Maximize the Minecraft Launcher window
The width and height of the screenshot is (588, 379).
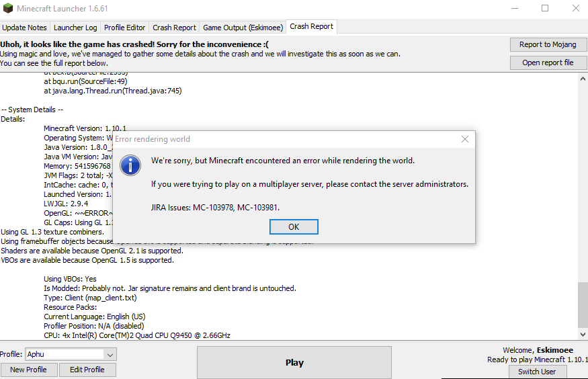point(545,8)
